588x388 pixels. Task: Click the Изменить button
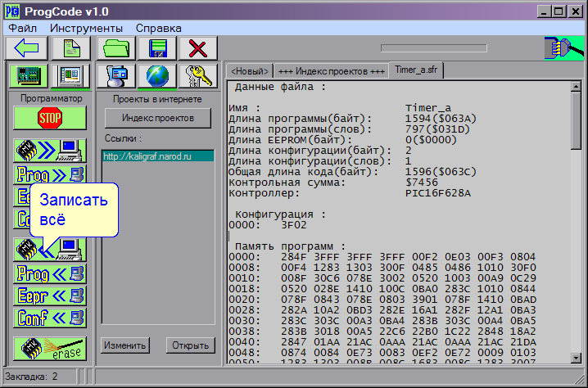pyautogui.click(x=124, y=345)
